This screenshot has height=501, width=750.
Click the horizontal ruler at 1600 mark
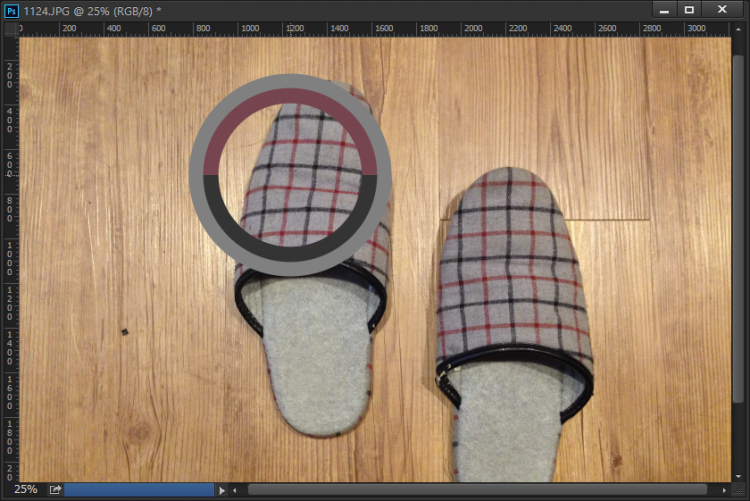click(380, 29)
